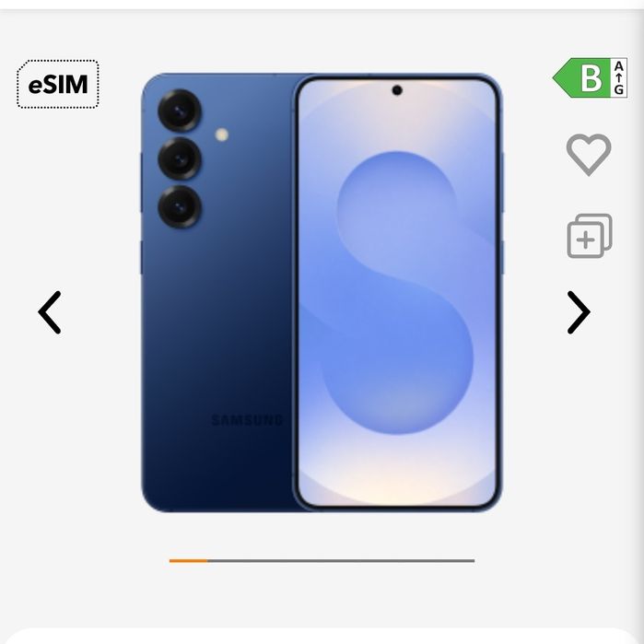Show the next product image

(579, 312)
